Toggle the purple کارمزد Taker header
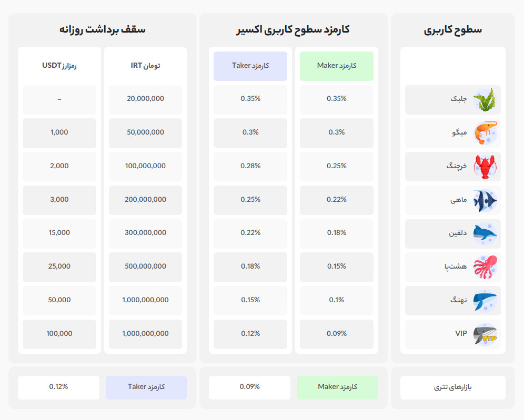This screenshot has width=524, height=420. click(x=250, y=66)
